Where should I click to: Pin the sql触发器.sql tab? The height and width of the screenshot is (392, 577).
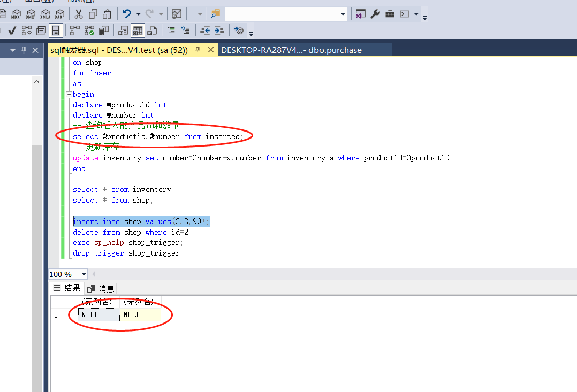coord(198,50)
